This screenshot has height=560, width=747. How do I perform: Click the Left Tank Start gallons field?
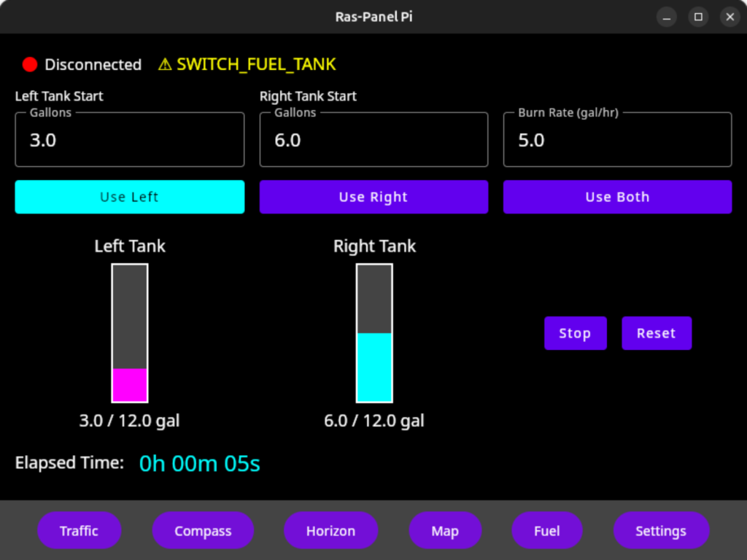pos(129,140)
